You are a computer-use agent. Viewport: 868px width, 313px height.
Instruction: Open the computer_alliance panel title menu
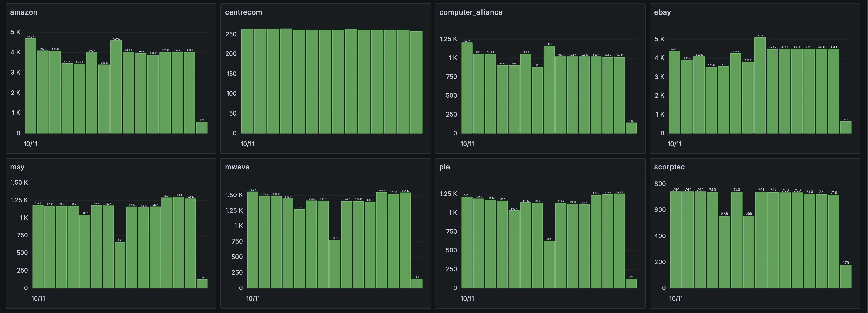click(470, 12)
